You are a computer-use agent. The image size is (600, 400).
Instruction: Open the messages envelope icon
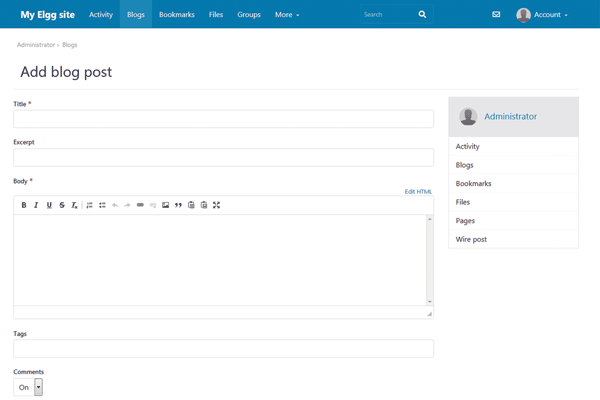(x=496, y=15)
